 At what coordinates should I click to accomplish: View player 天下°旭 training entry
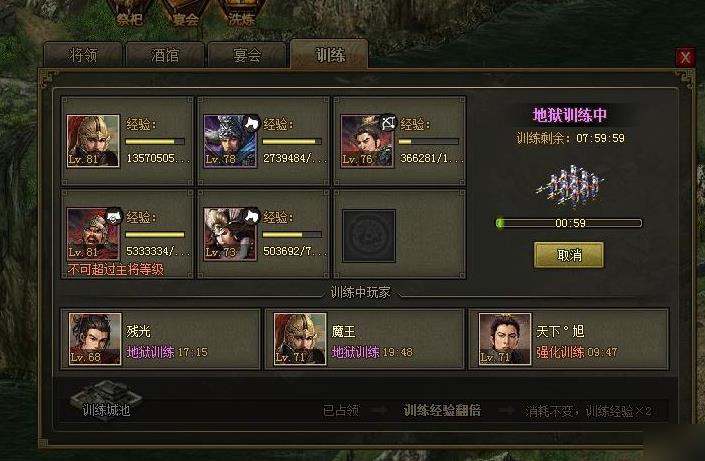click(569, 339)
